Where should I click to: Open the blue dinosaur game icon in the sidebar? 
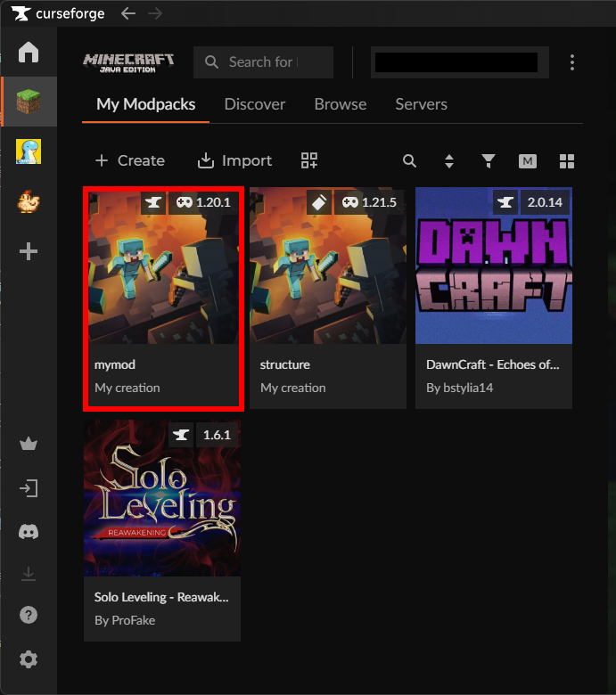[29, 151]
